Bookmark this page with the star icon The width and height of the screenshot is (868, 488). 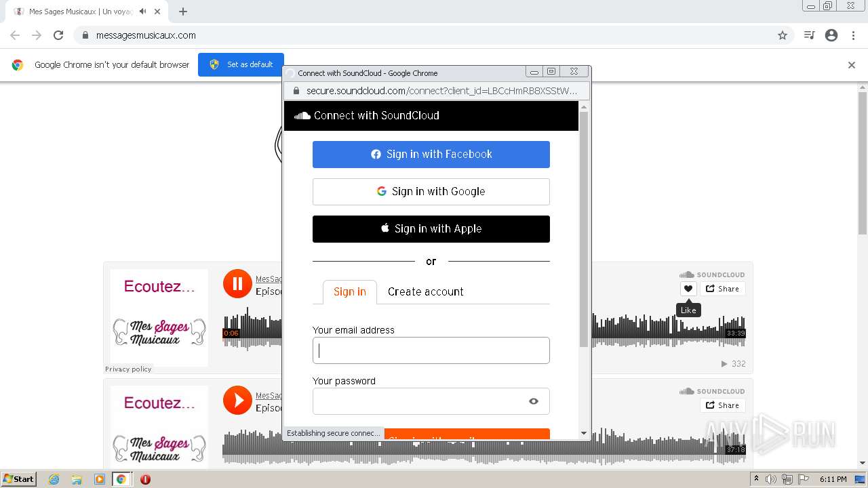(783, 35)
